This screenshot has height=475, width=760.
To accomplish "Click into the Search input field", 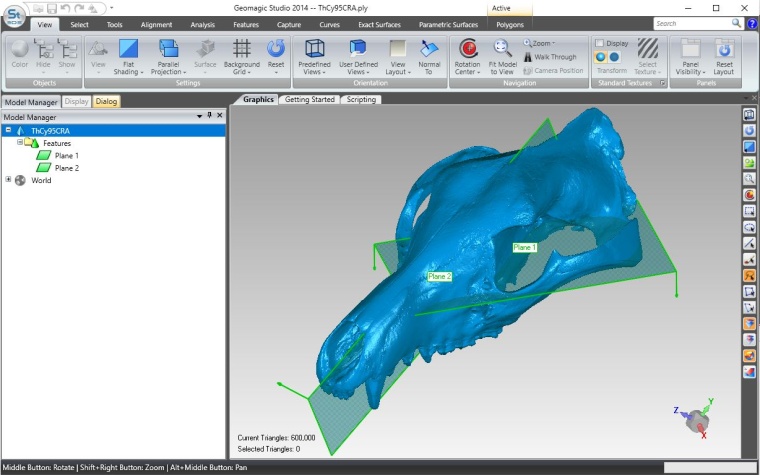I will coord(685,23).
